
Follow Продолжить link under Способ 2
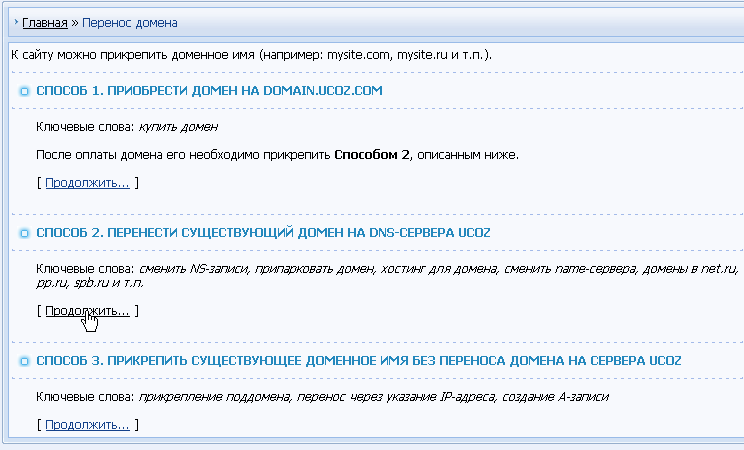click(87, 311)
